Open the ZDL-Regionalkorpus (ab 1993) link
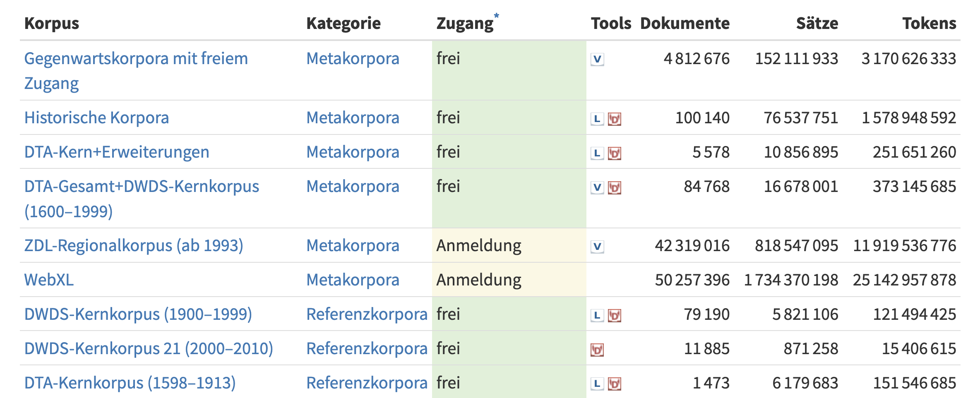The image size is (980, 398). (x=134, y=246)
